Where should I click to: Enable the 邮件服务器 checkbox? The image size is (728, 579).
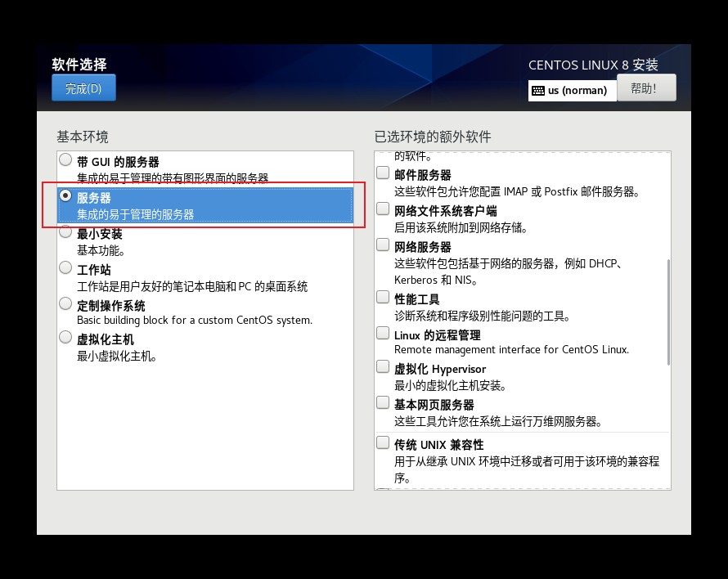(x=383, y=173)
